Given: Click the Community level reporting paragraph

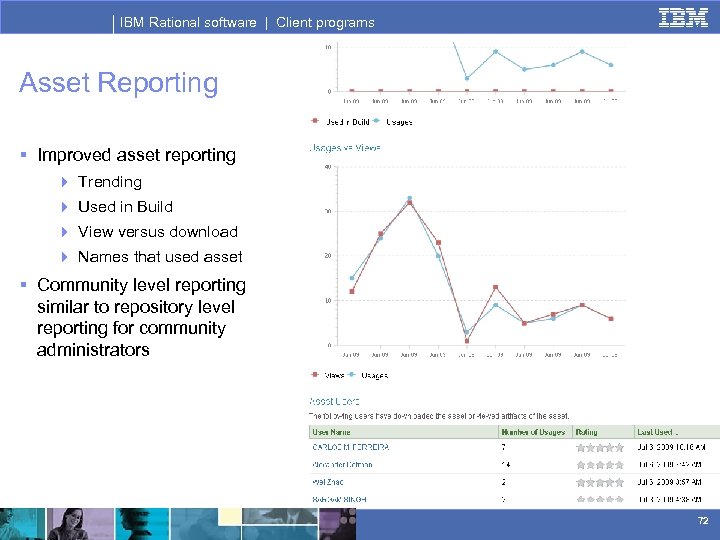Looking at the screenshot, I should (141, 317).
